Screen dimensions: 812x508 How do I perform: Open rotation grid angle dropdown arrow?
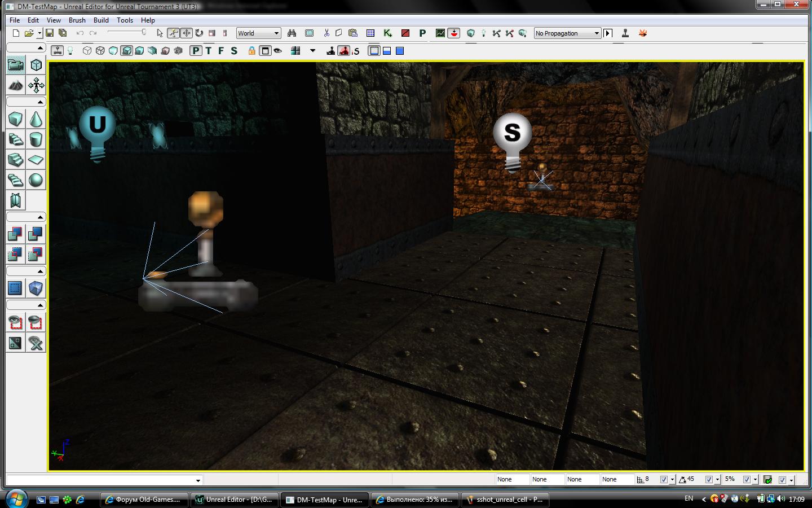pos(717,480)
